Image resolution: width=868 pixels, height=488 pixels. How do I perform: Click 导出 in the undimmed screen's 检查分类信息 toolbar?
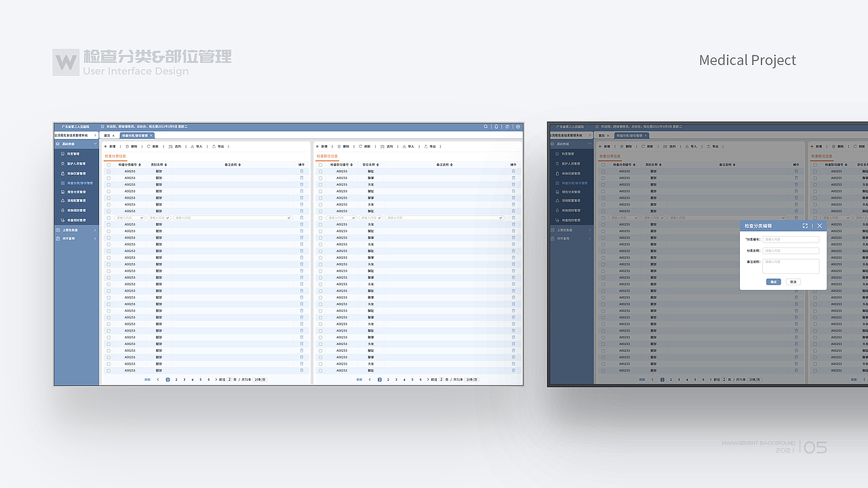(218, 146)
